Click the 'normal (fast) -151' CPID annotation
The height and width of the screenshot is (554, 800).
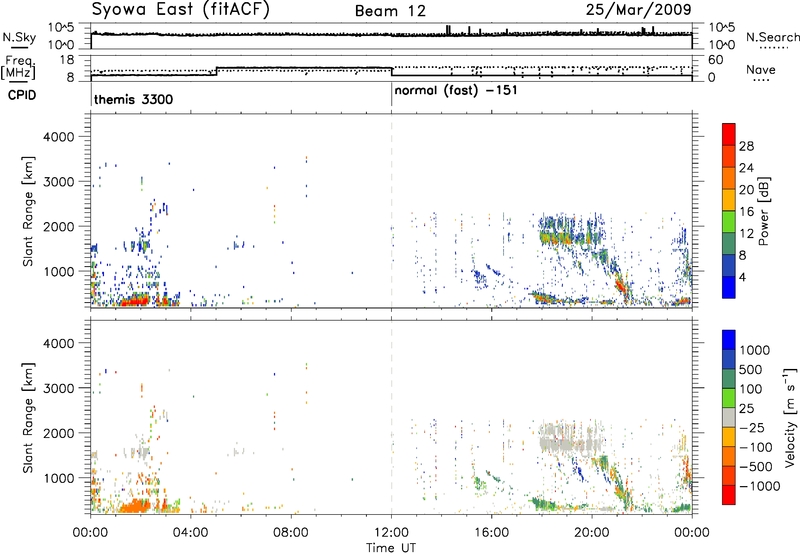pyautogui.click(x=456, y=91)
